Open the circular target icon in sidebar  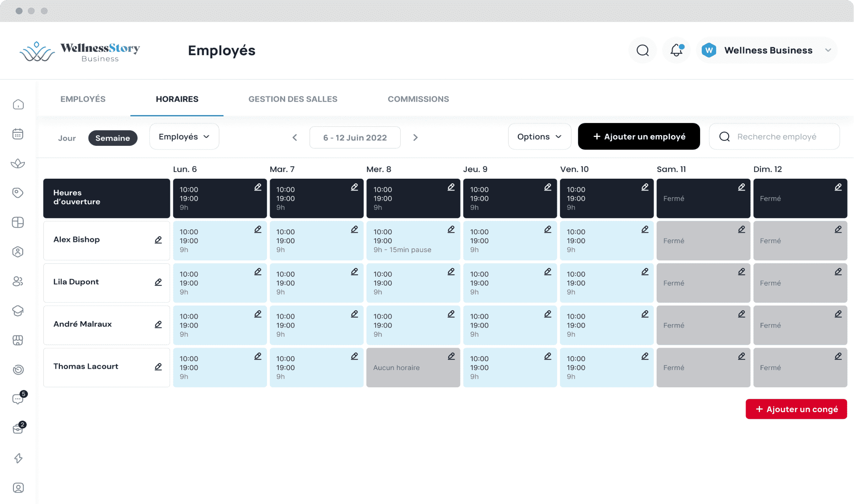tap(18, 370)
